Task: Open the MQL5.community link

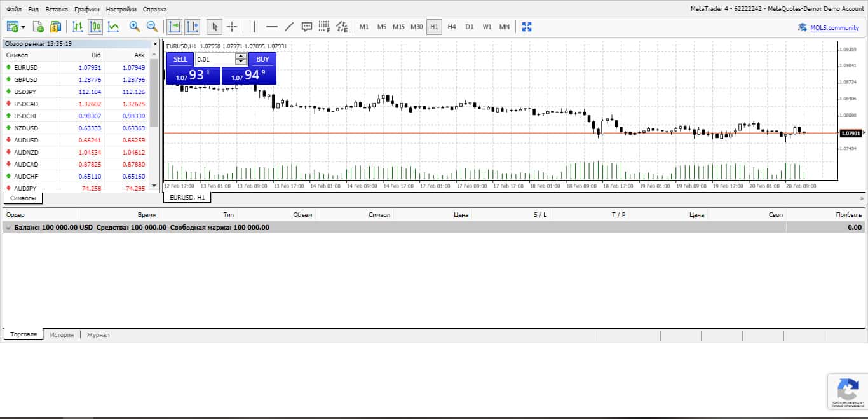Action: (x=834, y=27)
